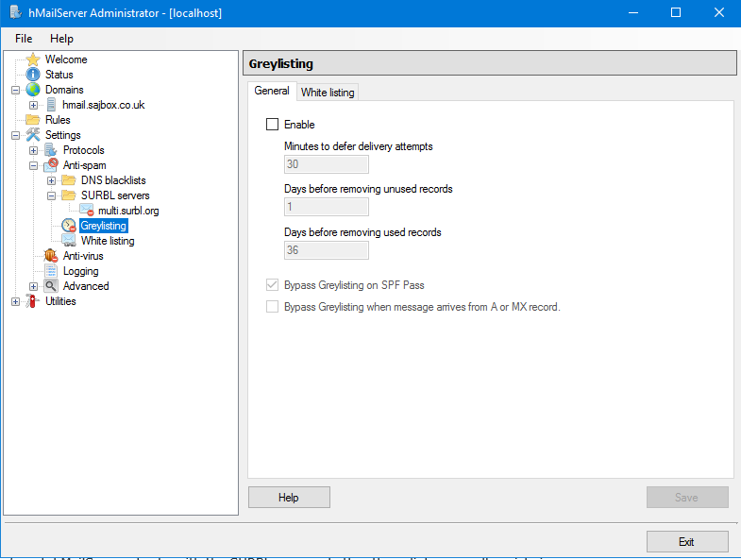741x560 pixels.
Task: Expand the Utilities tree node
Action: point(16,302)
